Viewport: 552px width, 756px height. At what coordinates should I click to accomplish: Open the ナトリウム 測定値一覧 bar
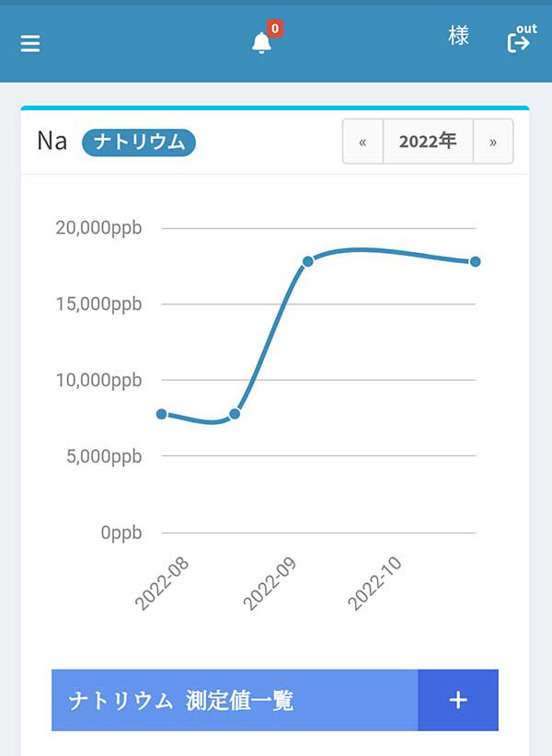(x=275, y=700)
